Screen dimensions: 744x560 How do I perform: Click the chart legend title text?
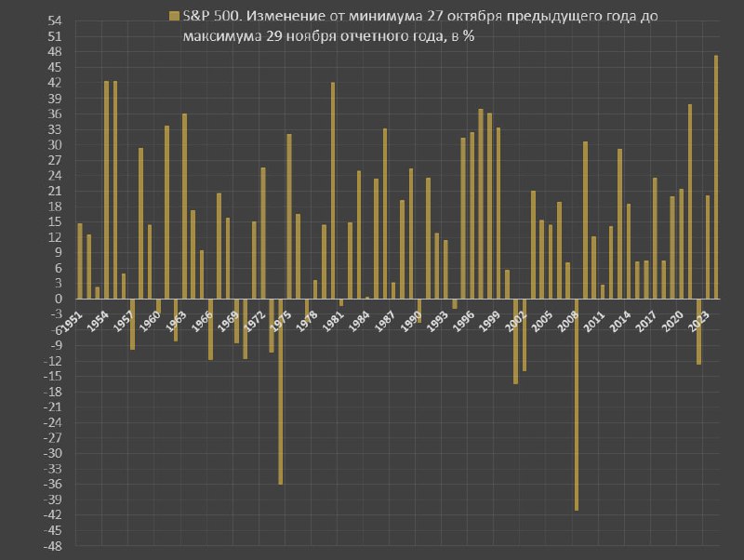(x=420, y=26)
